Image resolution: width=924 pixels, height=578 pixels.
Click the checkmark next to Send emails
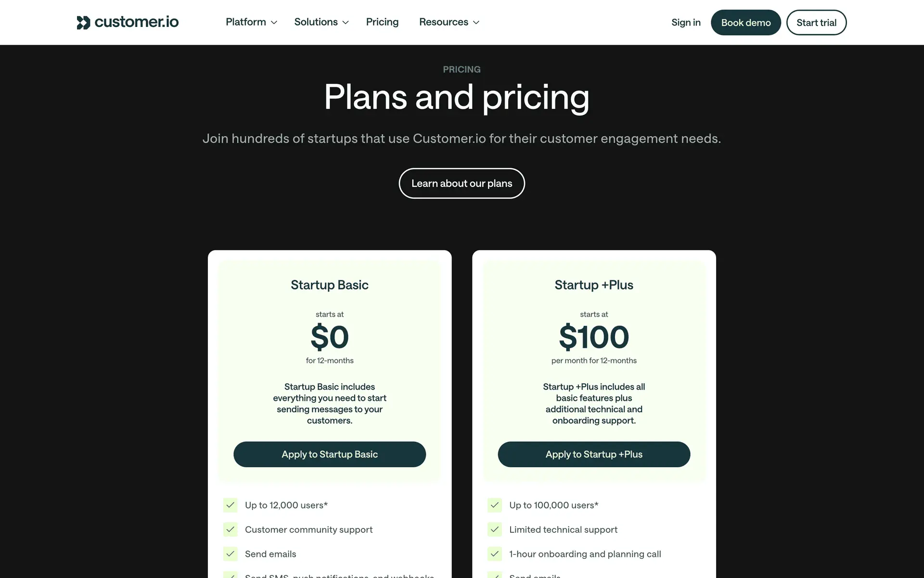231,554
